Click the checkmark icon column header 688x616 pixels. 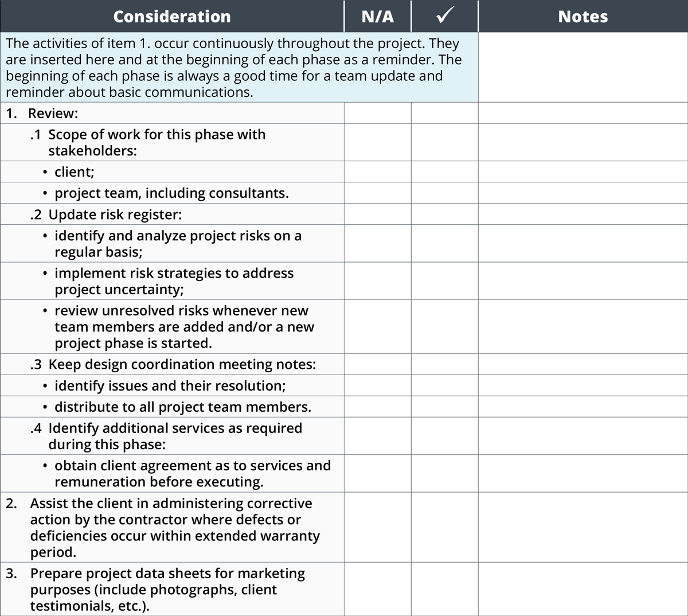(x=445, y=16)
